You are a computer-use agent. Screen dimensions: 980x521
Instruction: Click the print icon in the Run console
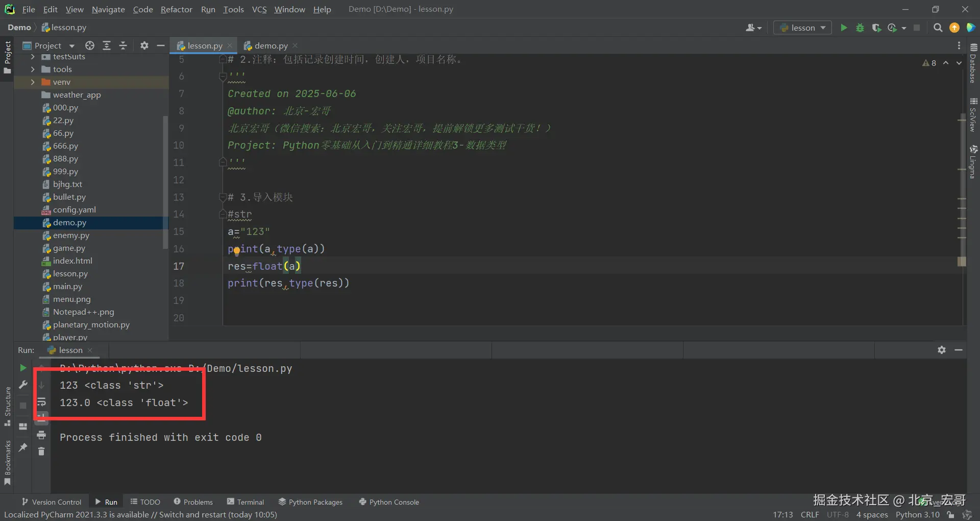[41, 435]
